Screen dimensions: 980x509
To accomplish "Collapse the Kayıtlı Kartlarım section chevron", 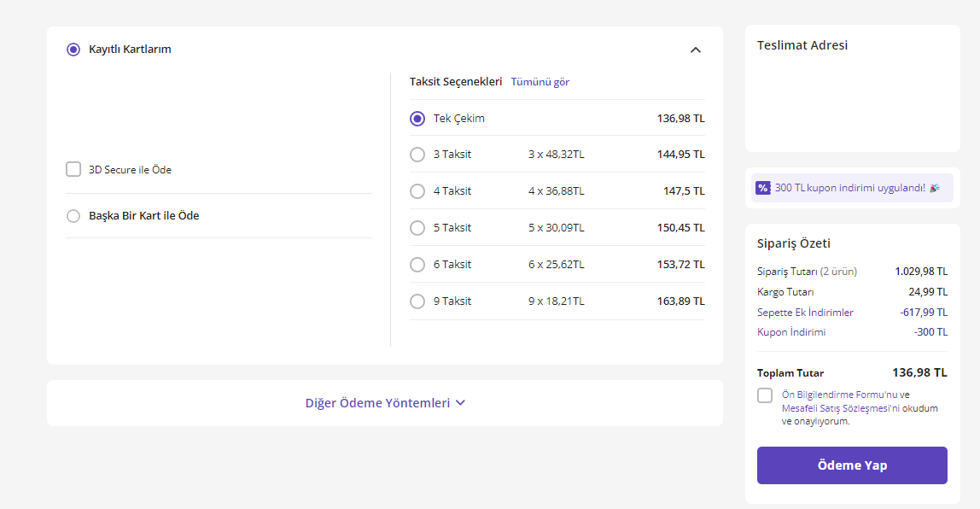I will [696, 50].
